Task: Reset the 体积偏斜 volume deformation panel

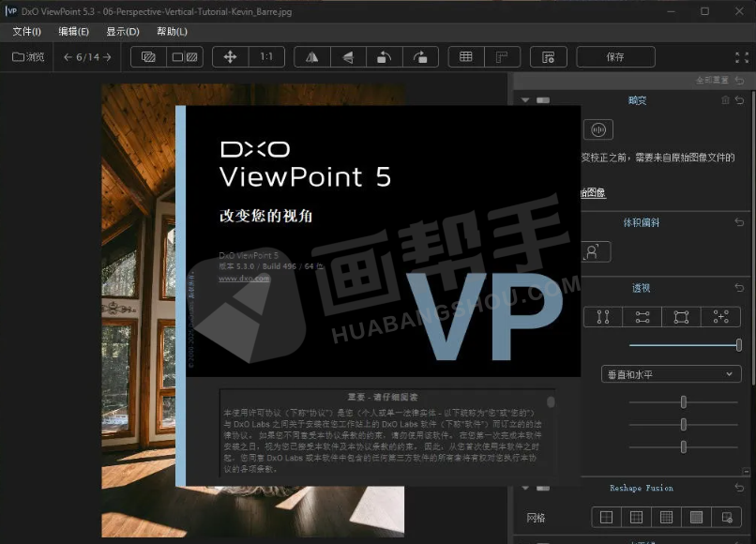Action: tap(740, 222)
